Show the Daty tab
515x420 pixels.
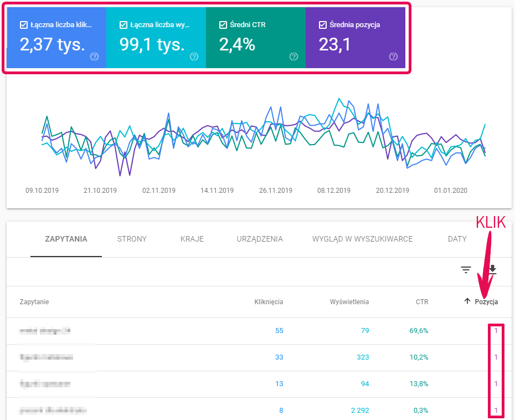click(x=457, y=239)
